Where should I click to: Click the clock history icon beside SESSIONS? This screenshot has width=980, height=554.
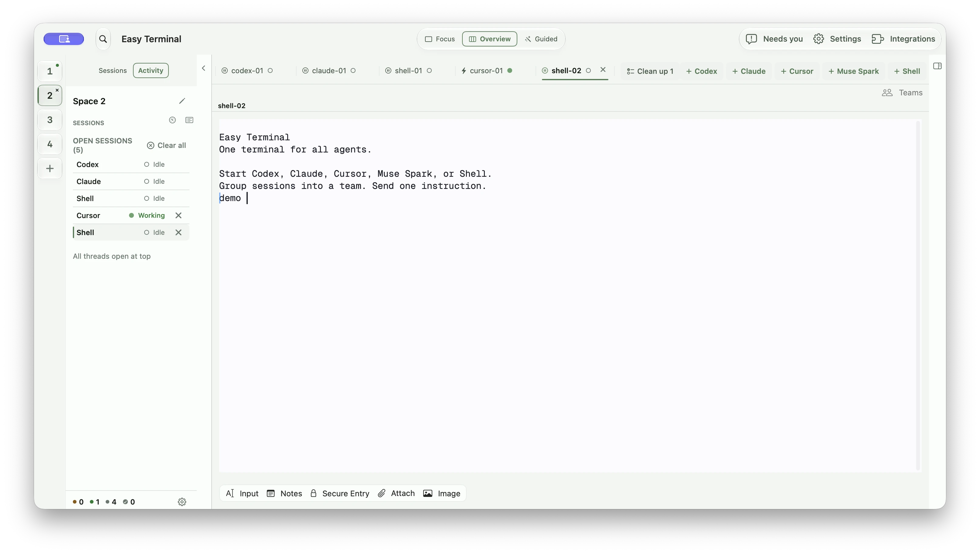(172, 120)
